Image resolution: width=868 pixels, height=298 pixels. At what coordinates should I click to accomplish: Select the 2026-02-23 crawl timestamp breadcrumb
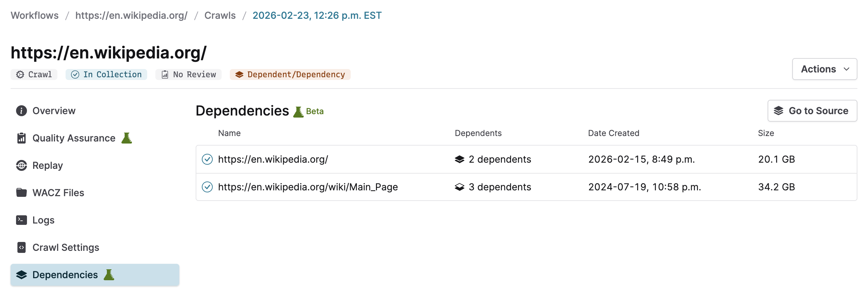(317, 15)
